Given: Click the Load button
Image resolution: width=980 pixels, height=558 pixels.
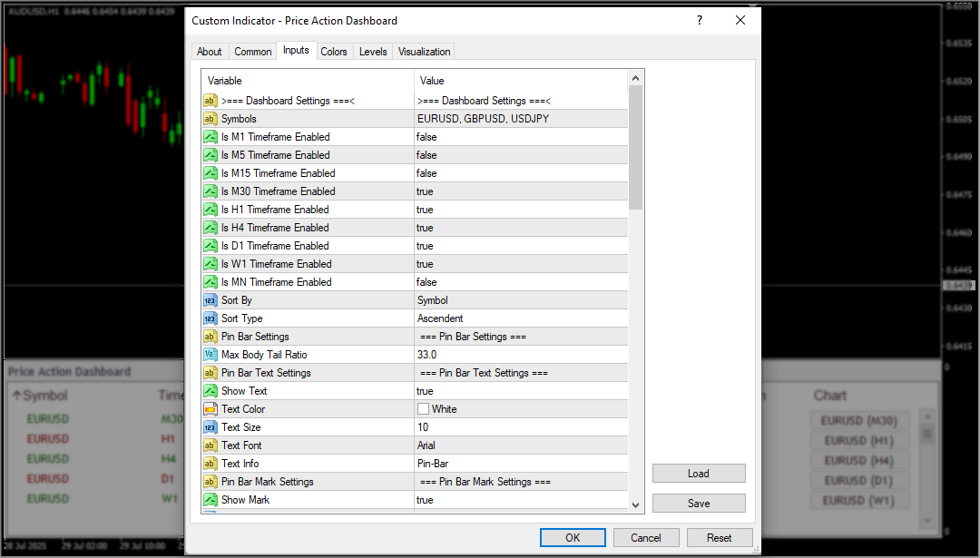Looking at the screenshot, I should (698, 474).
